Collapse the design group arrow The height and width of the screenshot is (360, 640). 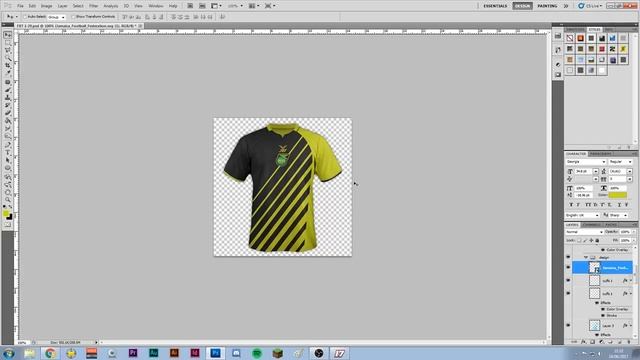click(x=586, y=258)
